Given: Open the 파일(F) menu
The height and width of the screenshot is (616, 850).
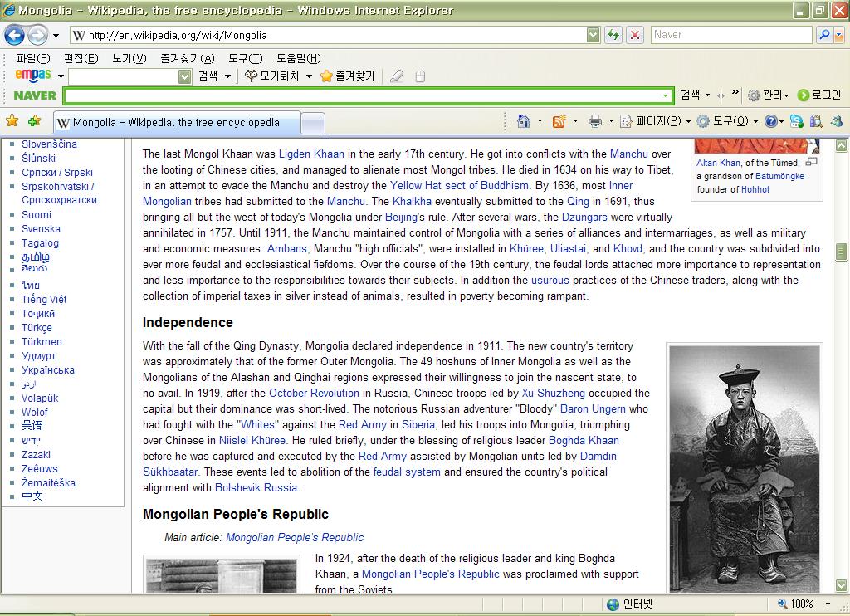Looking at the screenshot, I should pos(33,58).
